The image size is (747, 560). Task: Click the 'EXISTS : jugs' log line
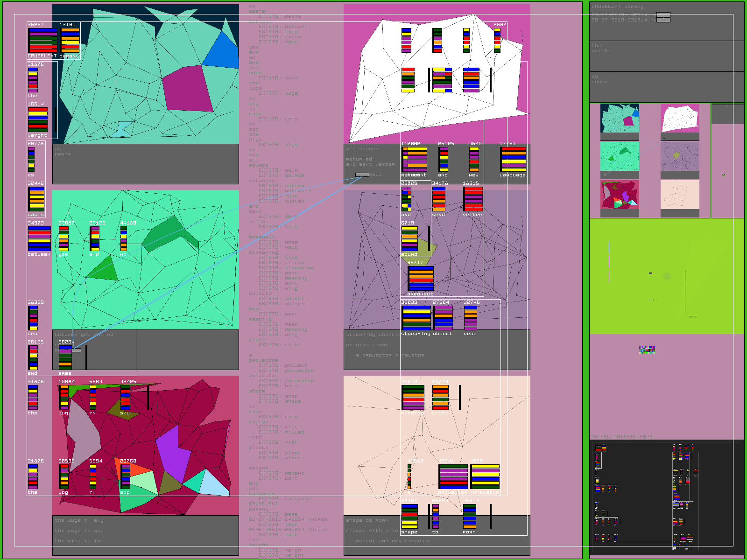point(278,93)
